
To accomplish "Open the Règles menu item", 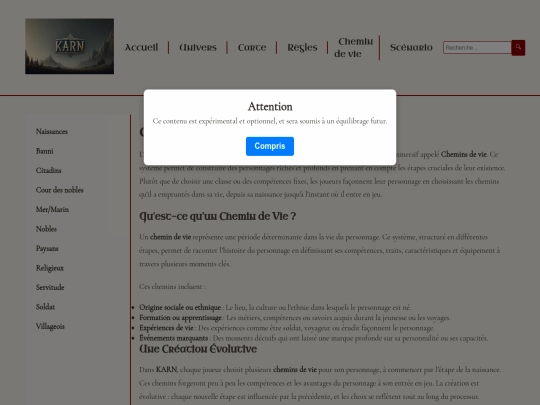I will tap(302, 48).
